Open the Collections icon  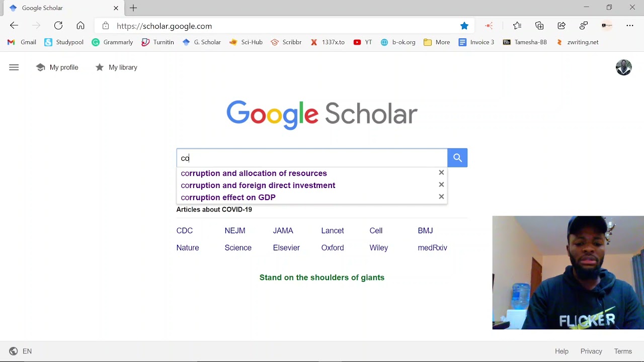tap(539, 26)
